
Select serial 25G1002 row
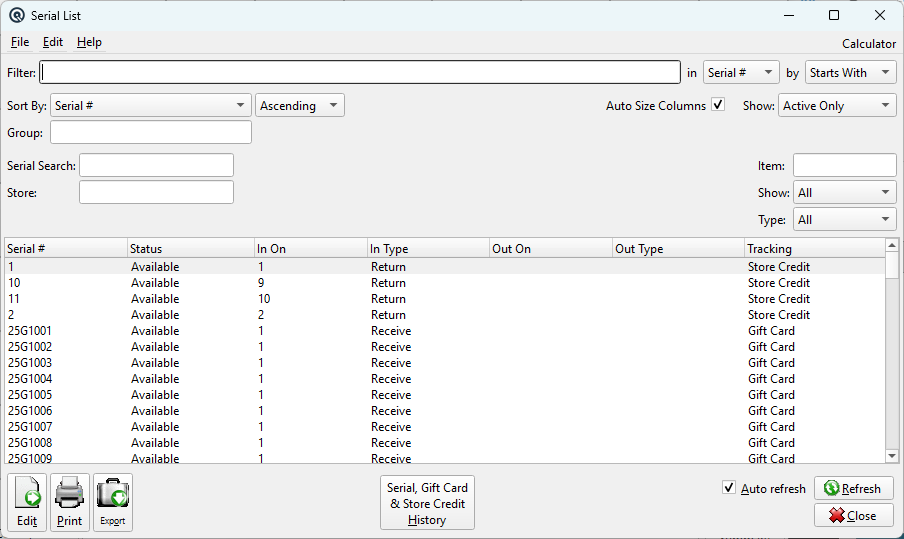pyautogui.click(x=445, y=346)
